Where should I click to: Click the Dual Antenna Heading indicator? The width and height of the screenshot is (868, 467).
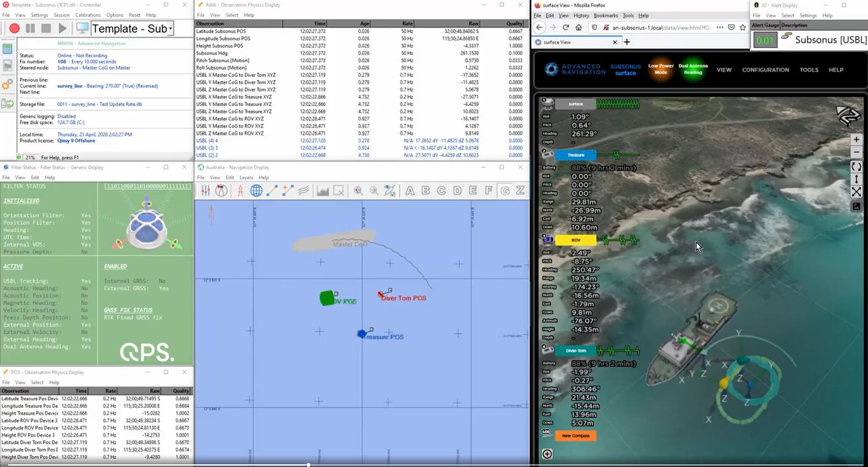point(693,69)
